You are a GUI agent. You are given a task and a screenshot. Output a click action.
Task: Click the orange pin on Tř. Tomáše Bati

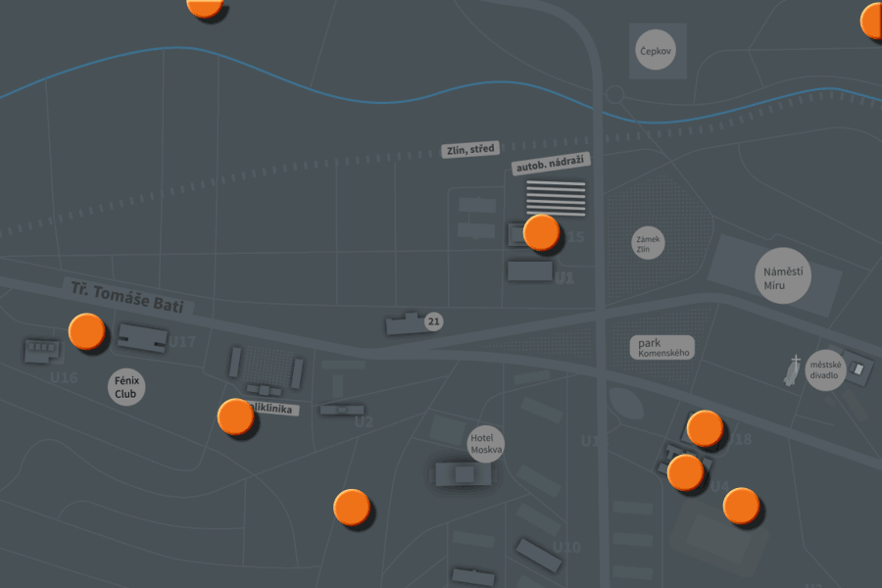86,331
